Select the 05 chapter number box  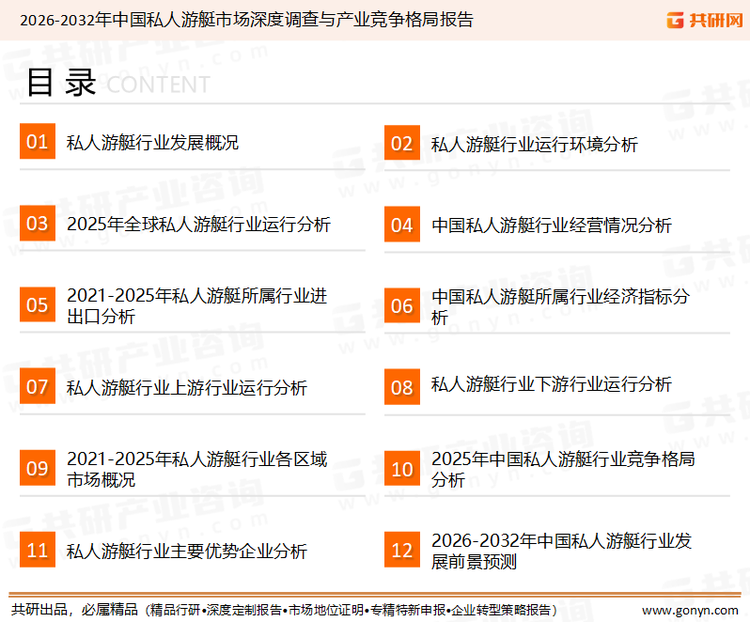click(x=37, y=305)
